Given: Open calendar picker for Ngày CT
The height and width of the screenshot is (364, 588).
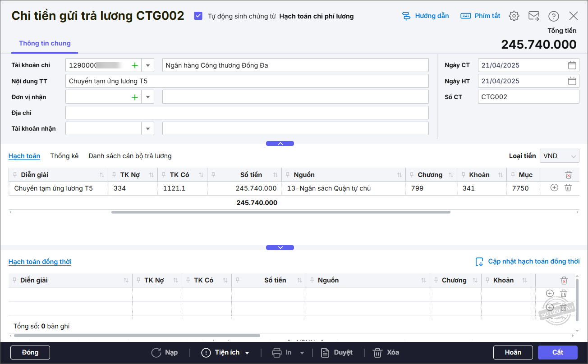Looking at the screenshot, I should coord(572,65).
